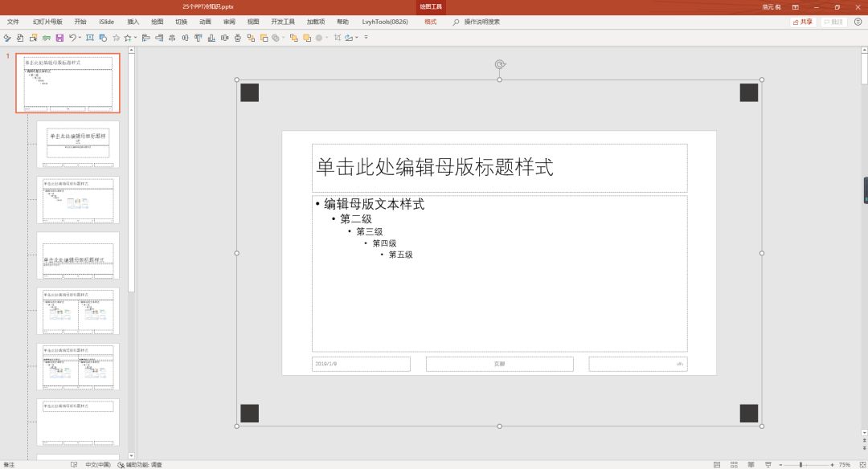This screenshot has height=469, width=868.
Task: Click the purple Save icon in quick toolbar
Action: click(x=59, y=38)
